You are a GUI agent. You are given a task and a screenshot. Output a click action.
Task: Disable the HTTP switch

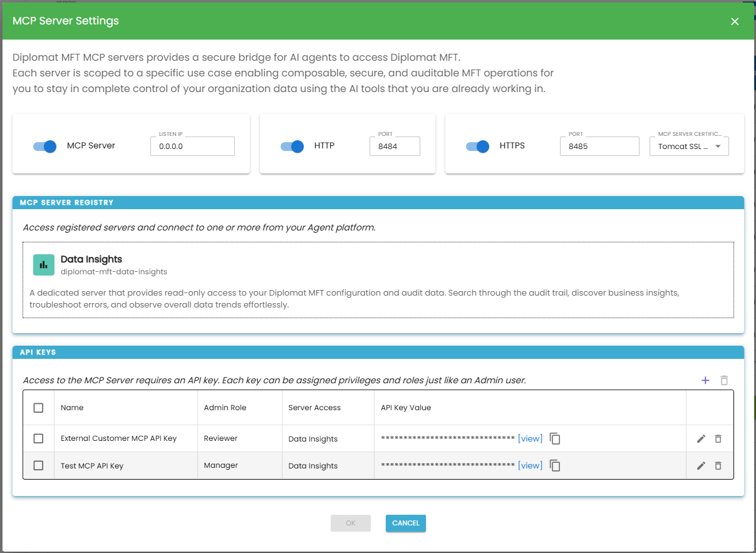click(x=293, y=146)
